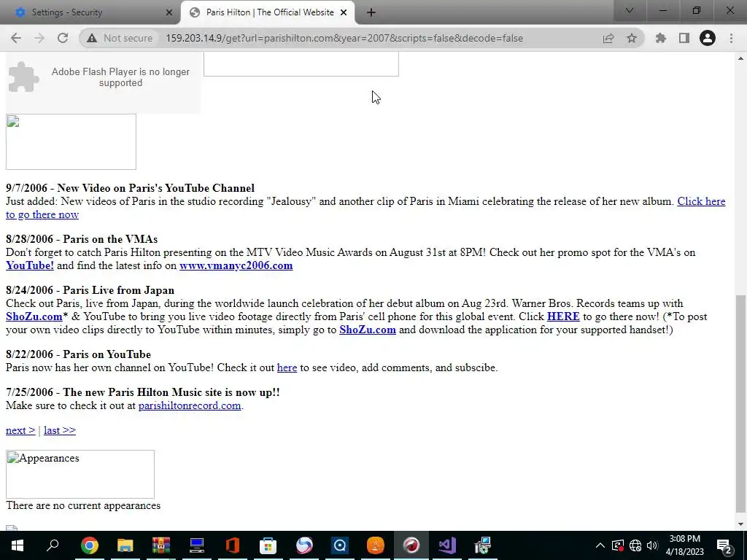Click the broken image above the news list
The width and height of the screenshot is (747, 560).
[71, 141]
